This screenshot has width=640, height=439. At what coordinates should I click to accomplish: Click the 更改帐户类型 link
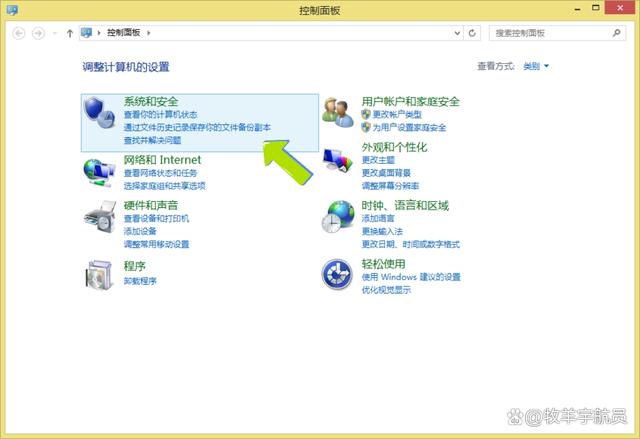(x=397, y=115)
